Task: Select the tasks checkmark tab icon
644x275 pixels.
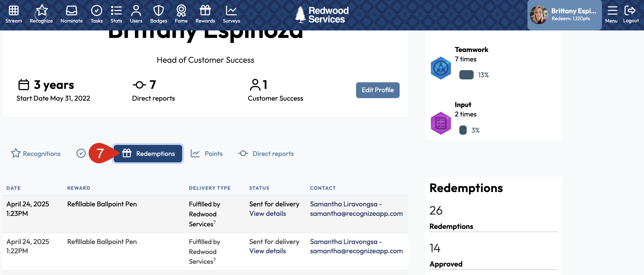Action: point(81,153)
